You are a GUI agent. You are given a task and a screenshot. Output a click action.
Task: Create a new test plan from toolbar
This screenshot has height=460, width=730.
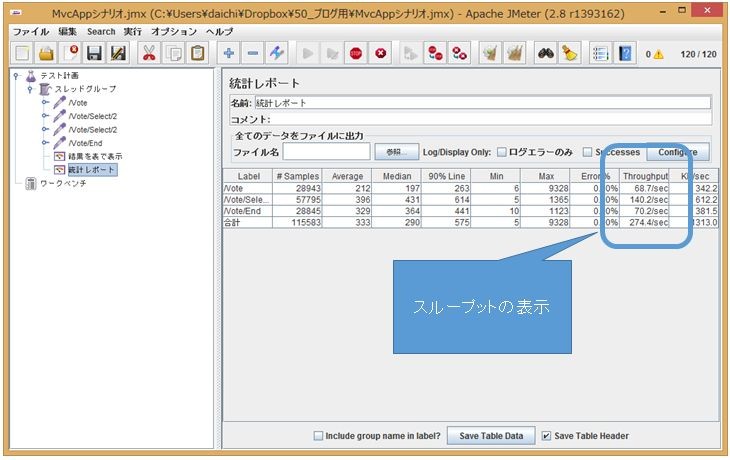point(22,54)
